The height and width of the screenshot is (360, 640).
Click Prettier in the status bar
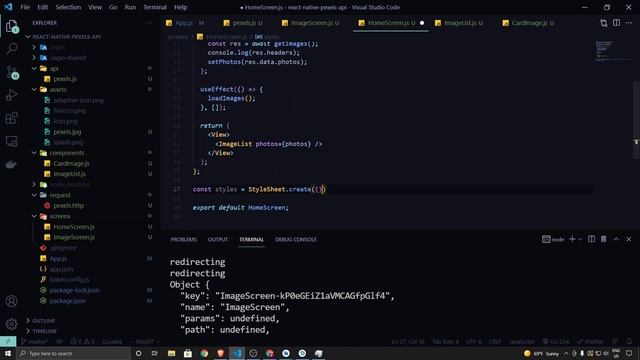pos(591,341)
